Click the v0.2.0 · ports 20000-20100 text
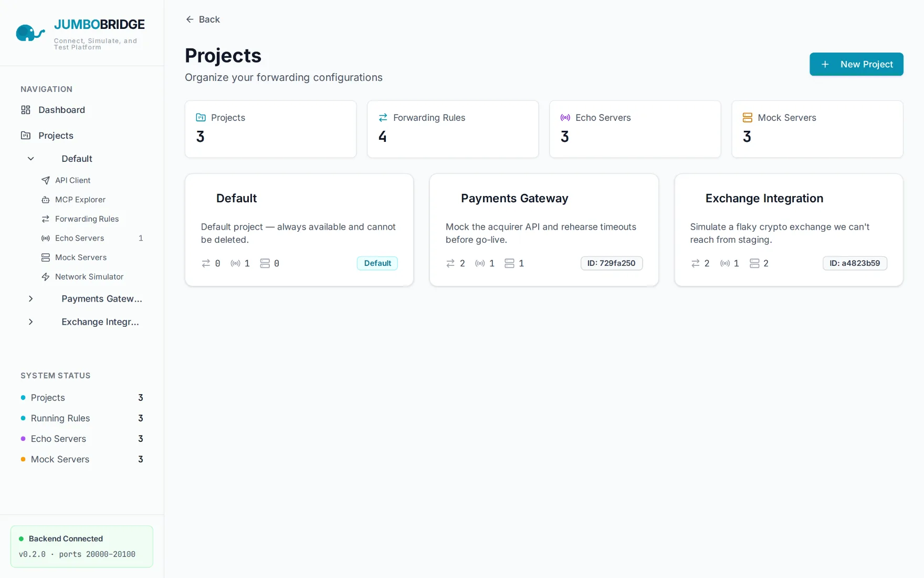Image resolution: width=924 pixels, height=578 pixels. [x=77, y=554]
